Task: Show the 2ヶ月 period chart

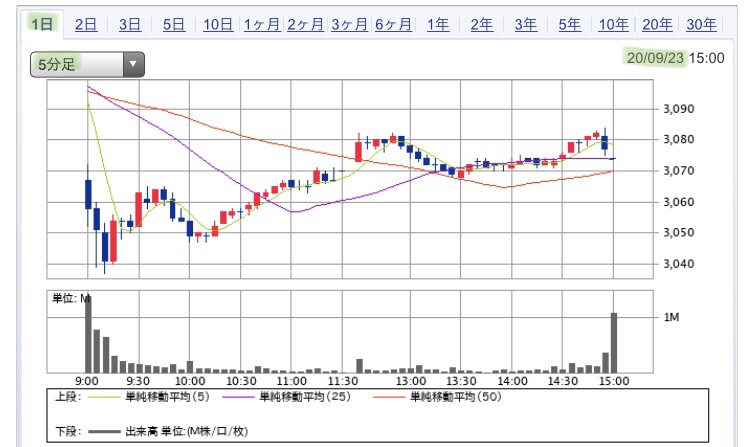Action: coord(306,24)
